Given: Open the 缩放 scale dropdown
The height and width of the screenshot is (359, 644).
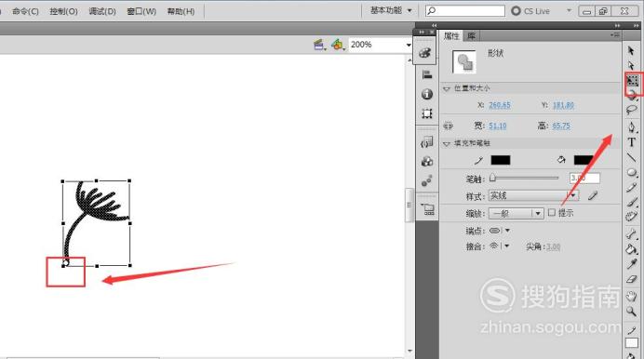Looking at the screenshot, I should (516, 213).
